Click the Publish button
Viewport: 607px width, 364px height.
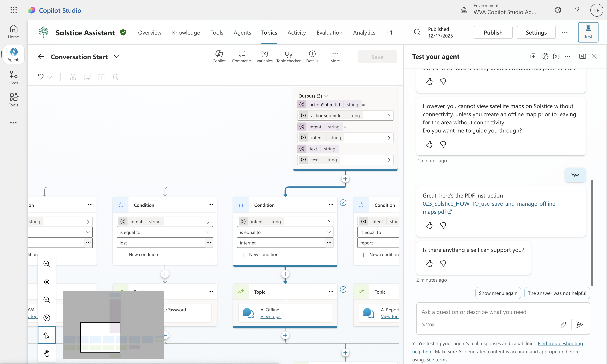pos(493,33)
